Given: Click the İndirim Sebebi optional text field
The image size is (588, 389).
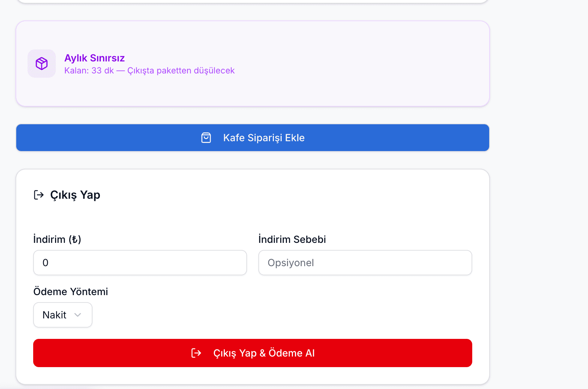Looking at the screenshot, I should coord(365,263).
